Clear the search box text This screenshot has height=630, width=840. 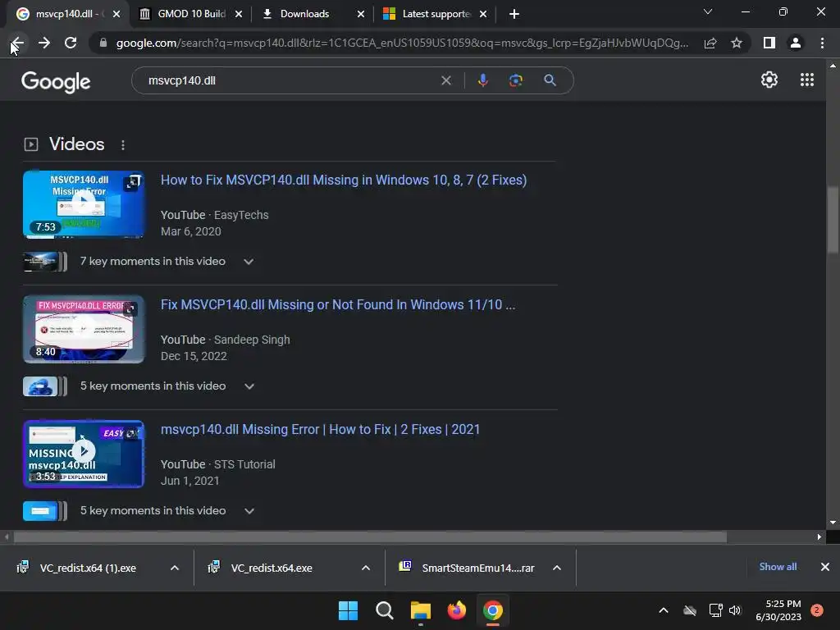pos(445,80)
